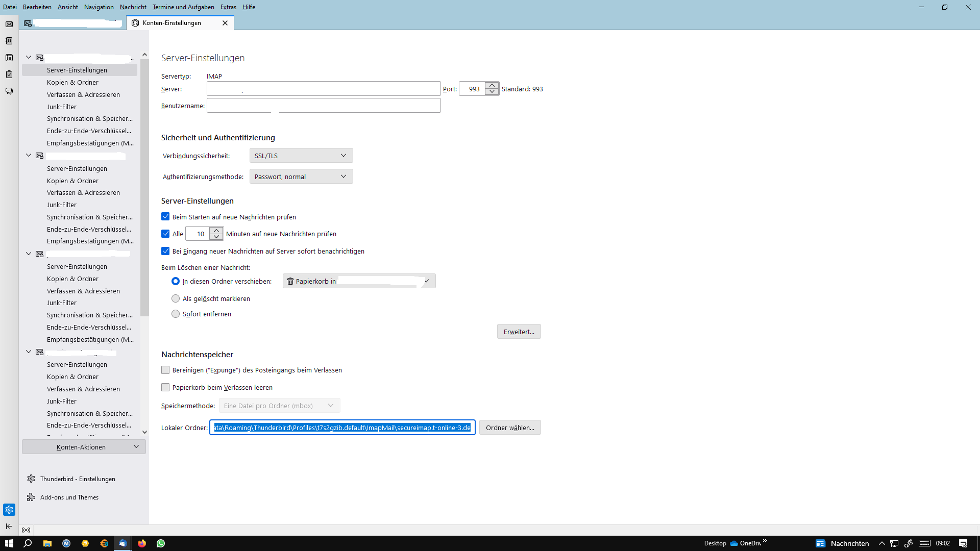
Task: Open the Calendar space icon
Action: (x=9, y=58)
